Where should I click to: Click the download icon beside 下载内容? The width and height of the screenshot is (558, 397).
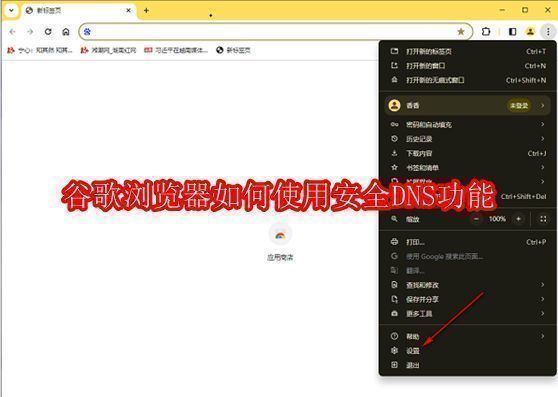click(x=394, y=153)
